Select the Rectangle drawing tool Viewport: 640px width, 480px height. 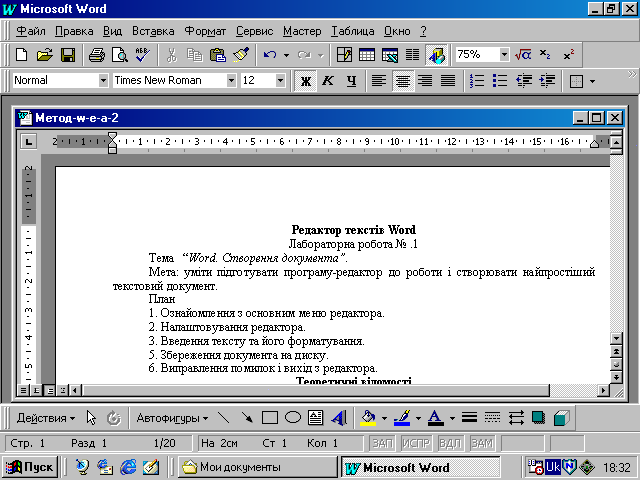[x=270, y=418]
